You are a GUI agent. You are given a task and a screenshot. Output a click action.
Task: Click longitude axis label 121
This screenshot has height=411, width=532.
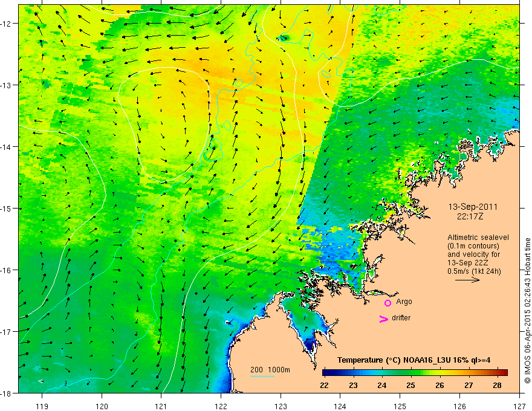point(161,406)
